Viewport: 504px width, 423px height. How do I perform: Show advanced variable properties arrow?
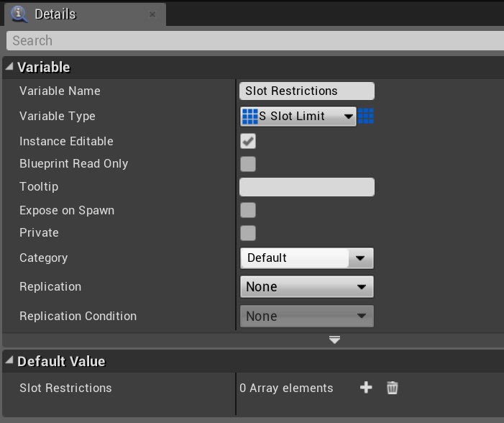[x=334, y=340]
